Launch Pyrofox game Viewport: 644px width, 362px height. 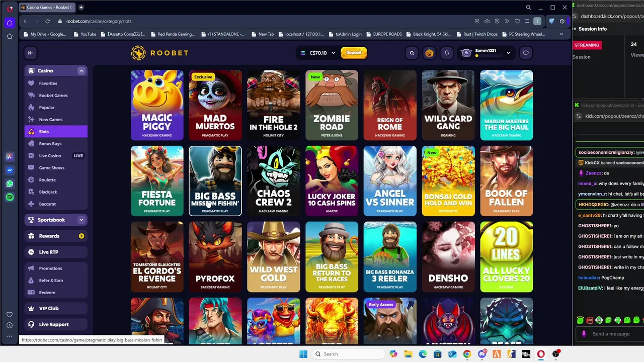[x=215, y=257]
